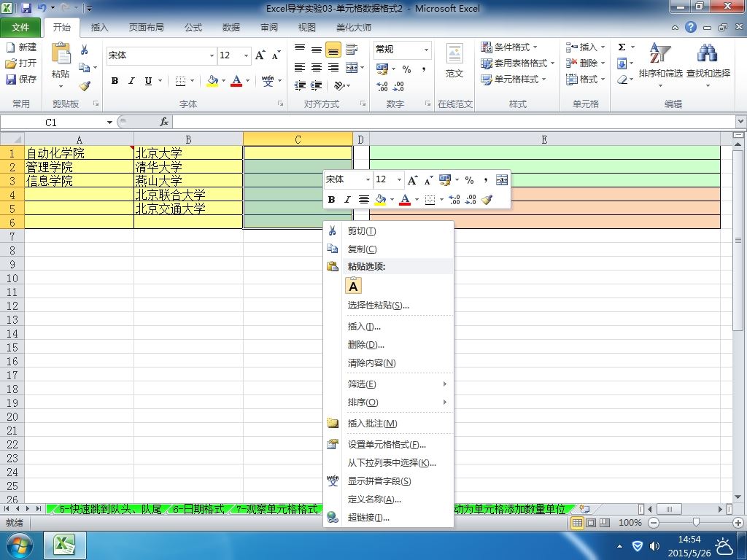Image resolution: width=747 pixels, height=560 pixels.
Task: Click the increase indent icon in ribbon
Action: pyautogui.click(x=316, y=86)
